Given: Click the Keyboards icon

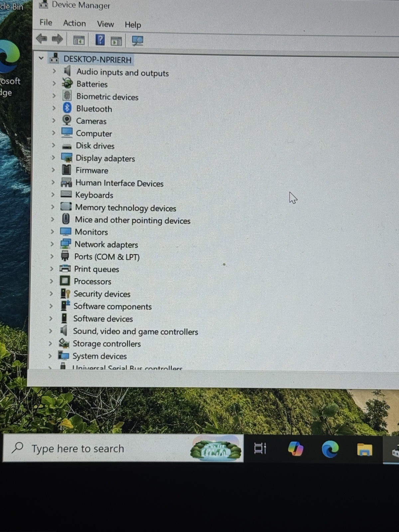Looking at the screenshot, I should (66, 194).
